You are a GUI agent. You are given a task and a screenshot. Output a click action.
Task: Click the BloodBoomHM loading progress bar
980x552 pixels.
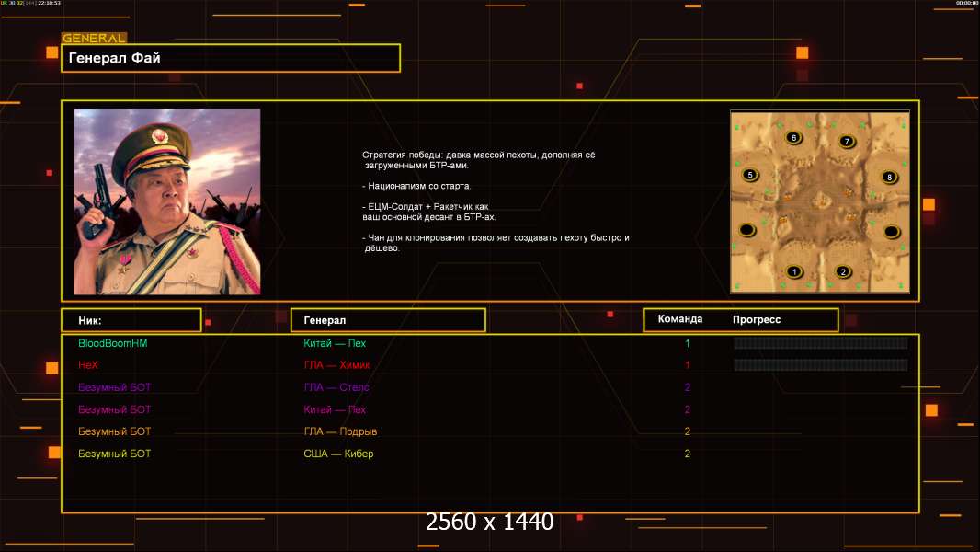coord(821,342)
